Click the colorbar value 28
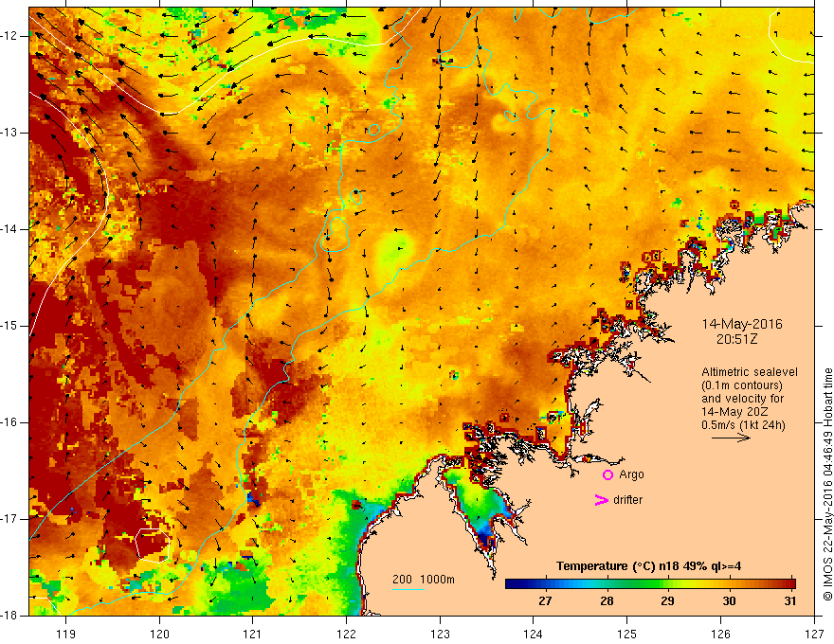 (607, 601)
